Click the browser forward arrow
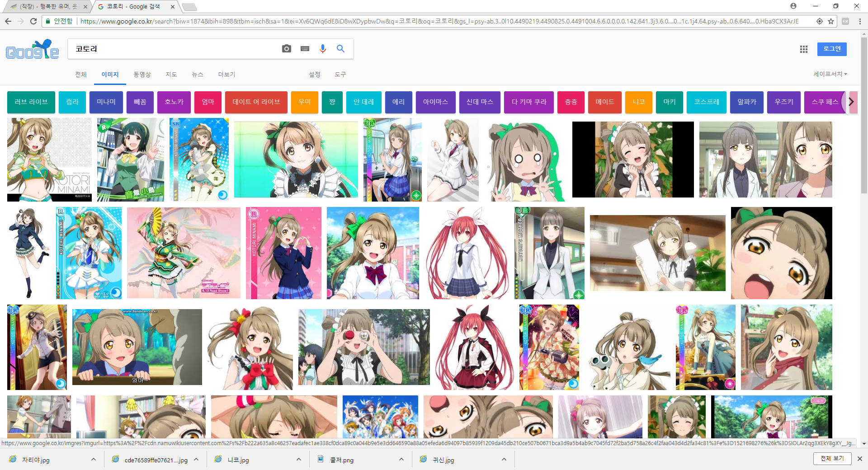 click(21, 21)
